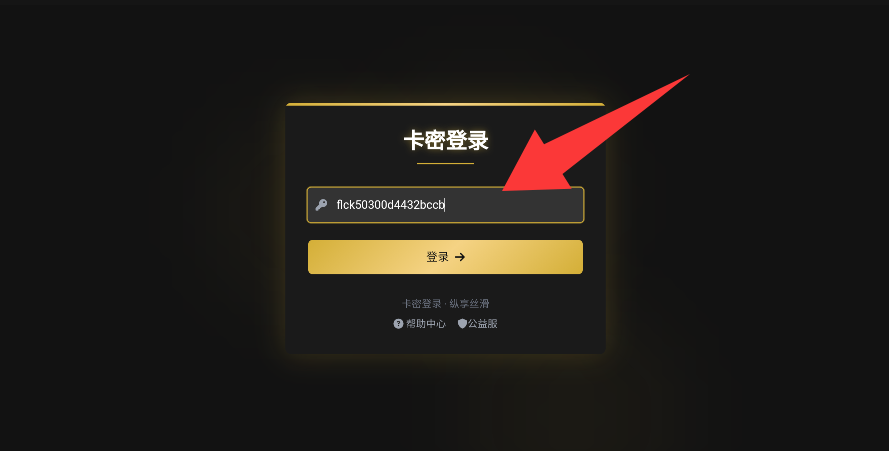Place cursor at end of card key
Image resolution: width=889 pixels, height=451 pixels.
tap(445, 205)
